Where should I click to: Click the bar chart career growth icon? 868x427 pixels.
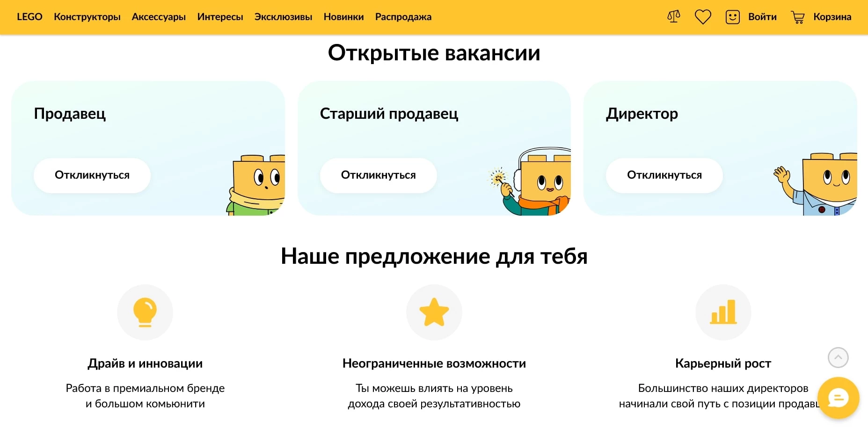pos(723,312)
